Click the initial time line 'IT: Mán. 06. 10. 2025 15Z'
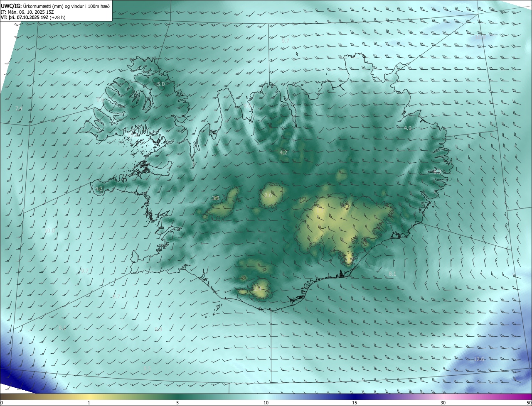The width and height of the screenshot is (532, 406). 28,12
